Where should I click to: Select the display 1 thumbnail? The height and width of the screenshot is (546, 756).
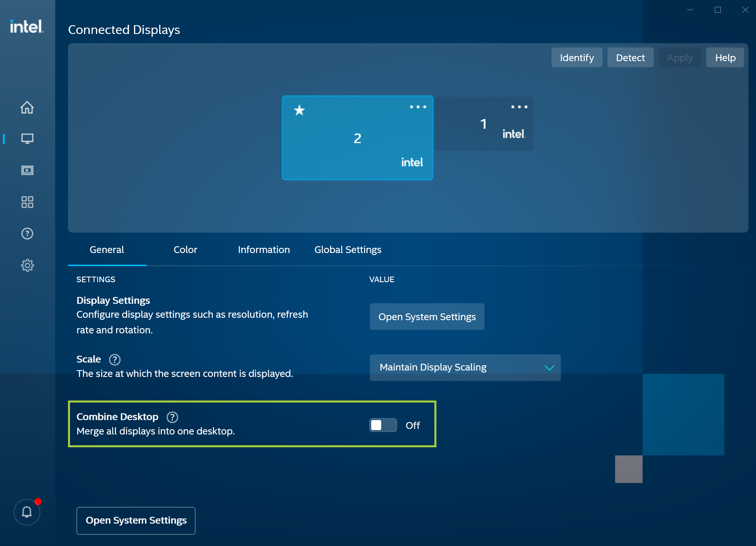click(484, 124)
